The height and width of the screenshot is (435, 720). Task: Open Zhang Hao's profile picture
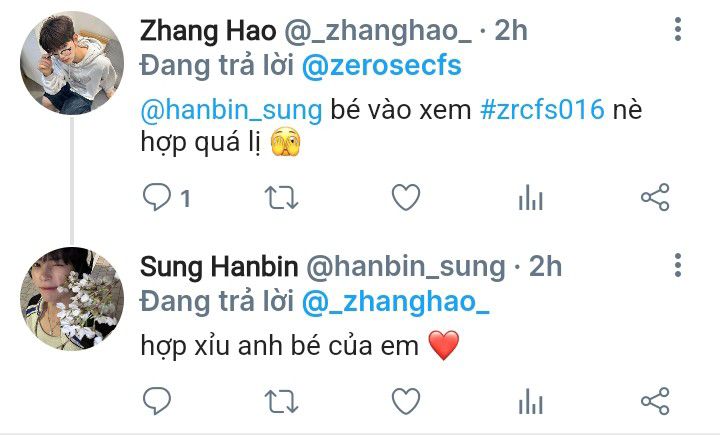coord(72,63)
